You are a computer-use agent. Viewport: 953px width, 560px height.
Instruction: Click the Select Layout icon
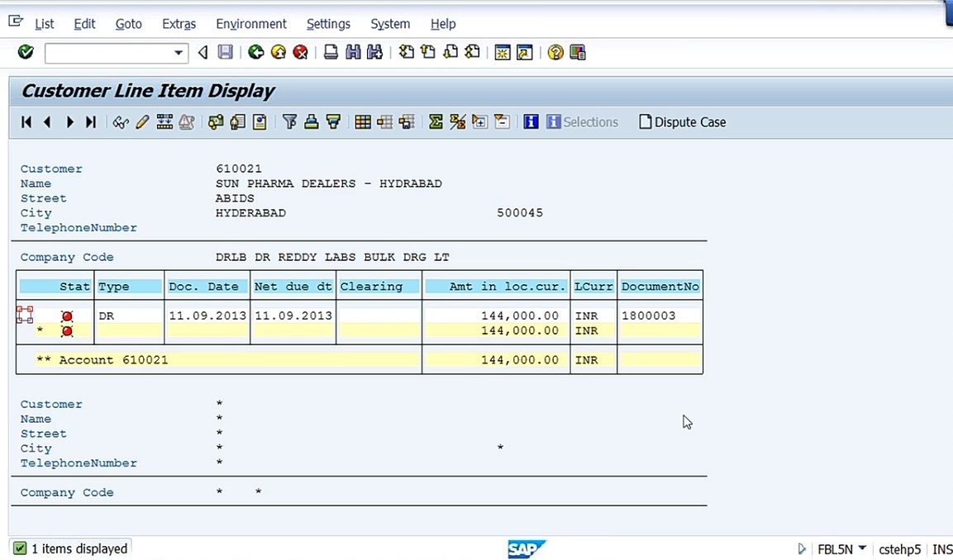click(x=384, y=122)
